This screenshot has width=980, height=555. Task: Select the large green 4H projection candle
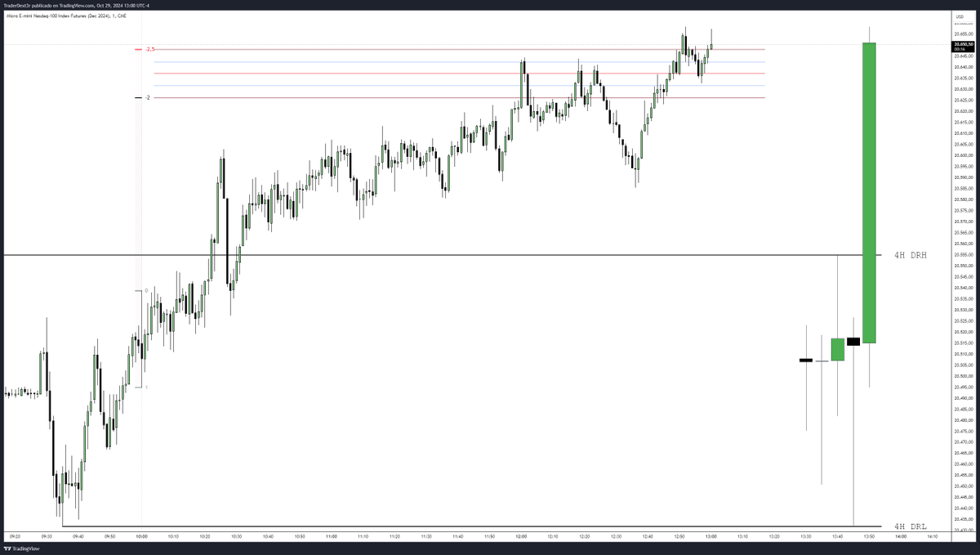(x=869, y=192)
